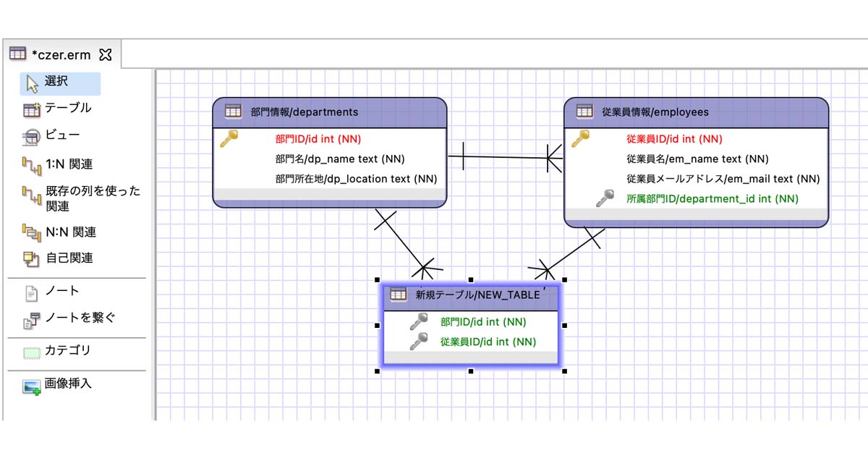This screenshot has width=868, height=456.
Task: Click the key icon beside 部門ID in departments
Action: pyautogui.click(x=228, y=139)
